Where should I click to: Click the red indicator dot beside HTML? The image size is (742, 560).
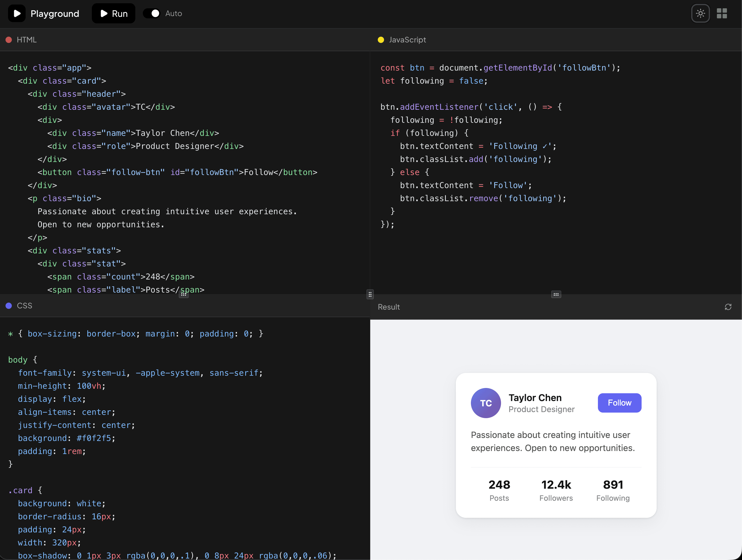[x=9, y=40]
